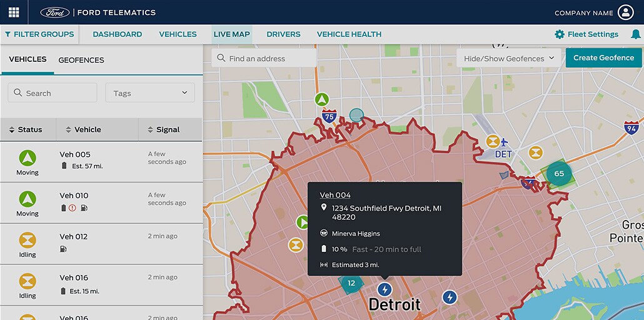Select the Veh 012 row name
This screenshot has width=644, height=320.
(x=74, y=237)
